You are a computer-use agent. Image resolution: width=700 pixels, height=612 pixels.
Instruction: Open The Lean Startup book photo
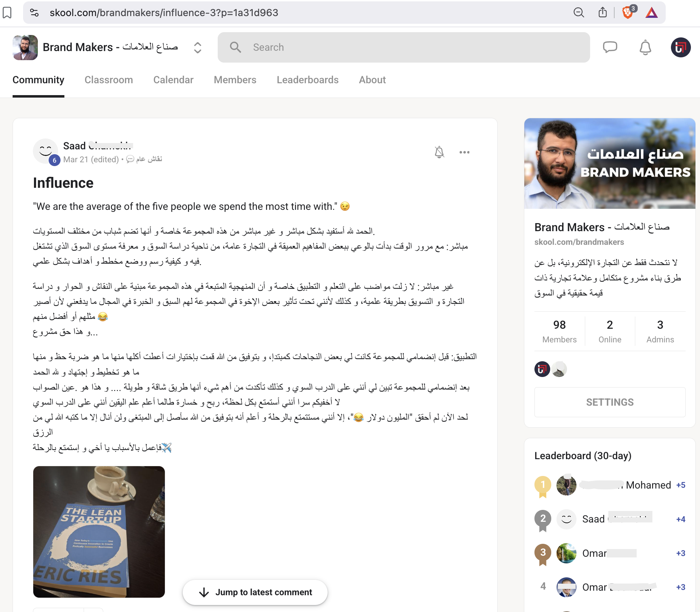click(99, 532)
